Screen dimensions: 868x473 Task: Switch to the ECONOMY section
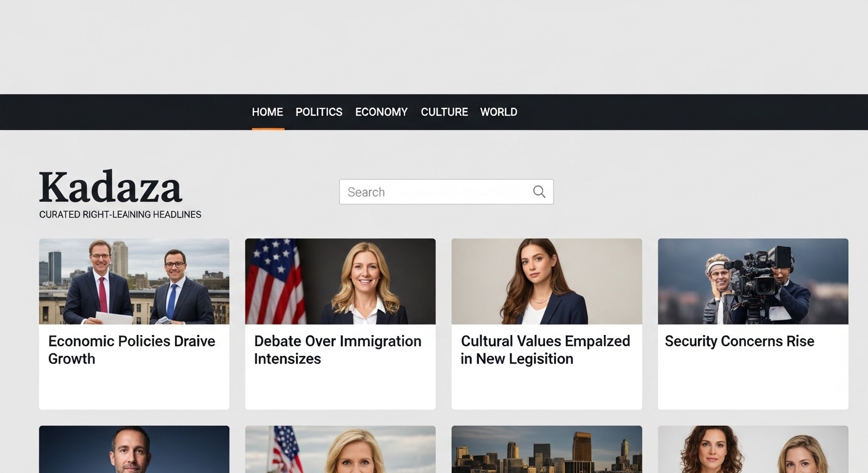click(381, 112)
